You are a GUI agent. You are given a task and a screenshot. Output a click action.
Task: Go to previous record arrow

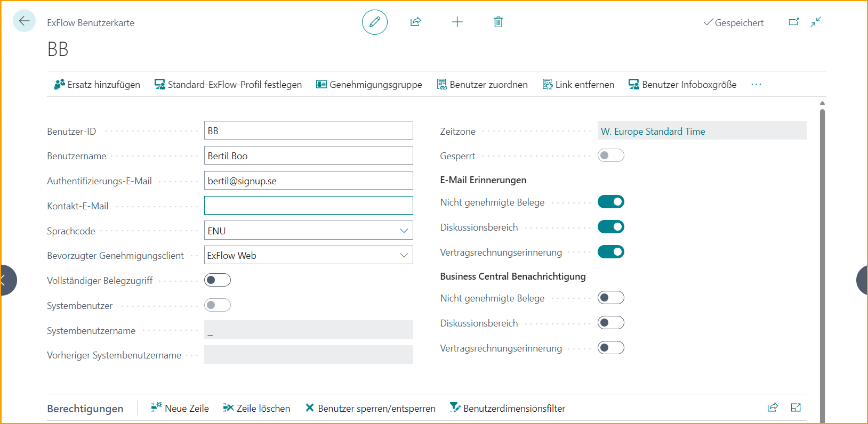7,280
